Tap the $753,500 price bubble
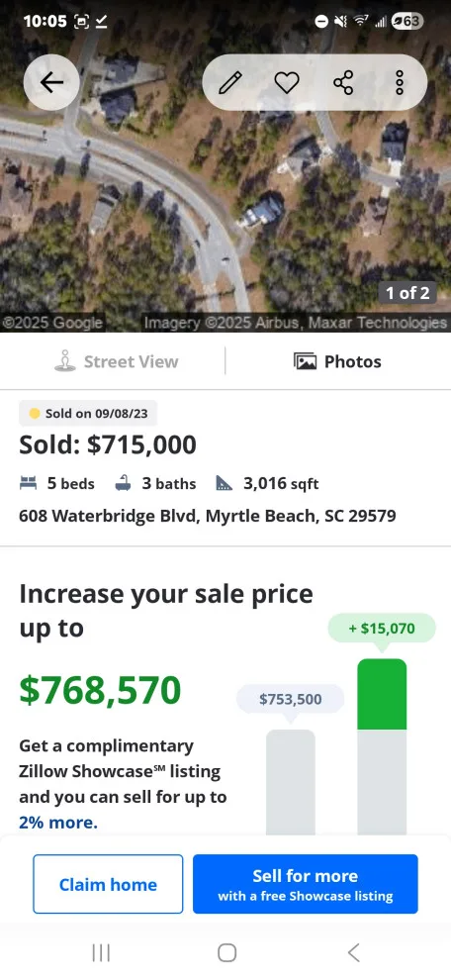The width and height of the screenshot is (451, 980). click(291, 699)
